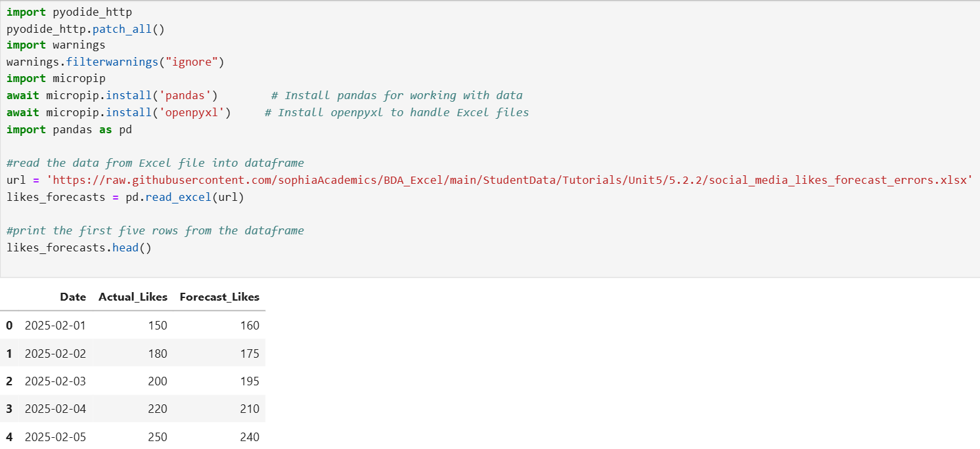Click the warnings.filterwarnings line
Image resolution: width=980 pixels, height=449 pixels.
pos(116,62)
